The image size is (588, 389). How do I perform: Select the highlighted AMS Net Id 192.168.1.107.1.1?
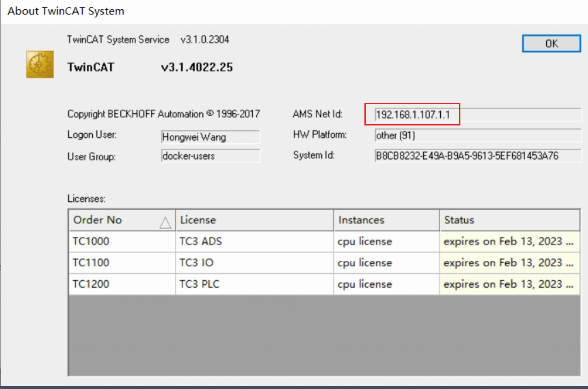412,114
